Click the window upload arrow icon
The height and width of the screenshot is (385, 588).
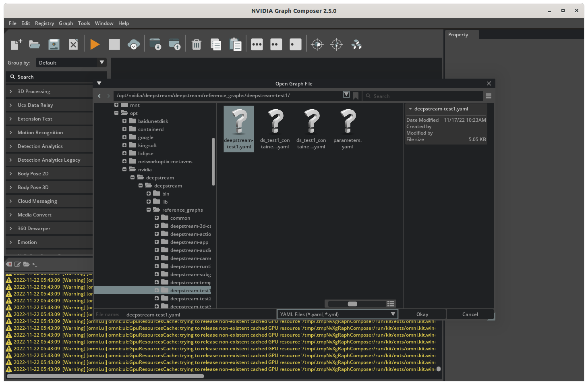174,44
